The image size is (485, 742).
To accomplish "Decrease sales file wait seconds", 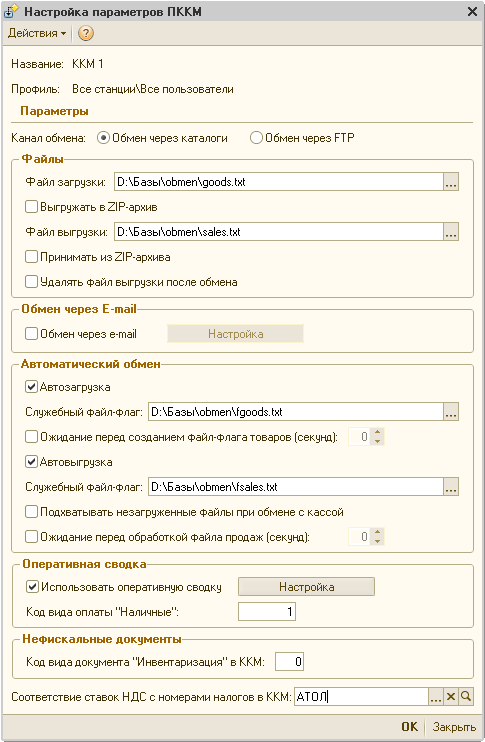I will pos(377,541).
